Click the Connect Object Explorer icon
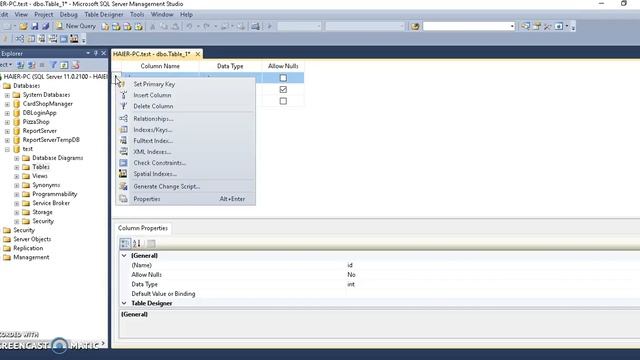This screenshot has height=360, width=640. pyautogui.click(x=20, y=65)
